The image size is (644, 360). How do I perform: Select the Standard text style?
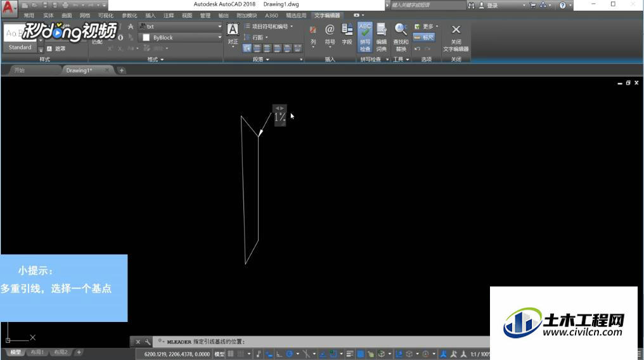point(20,47)
